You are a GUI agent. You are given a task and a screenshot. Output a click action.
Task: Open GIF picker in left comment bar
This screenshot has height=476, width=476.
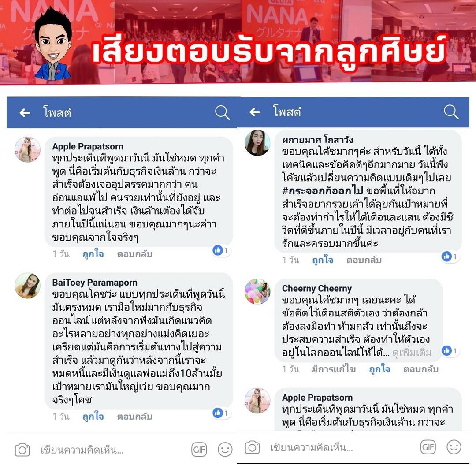199,450
